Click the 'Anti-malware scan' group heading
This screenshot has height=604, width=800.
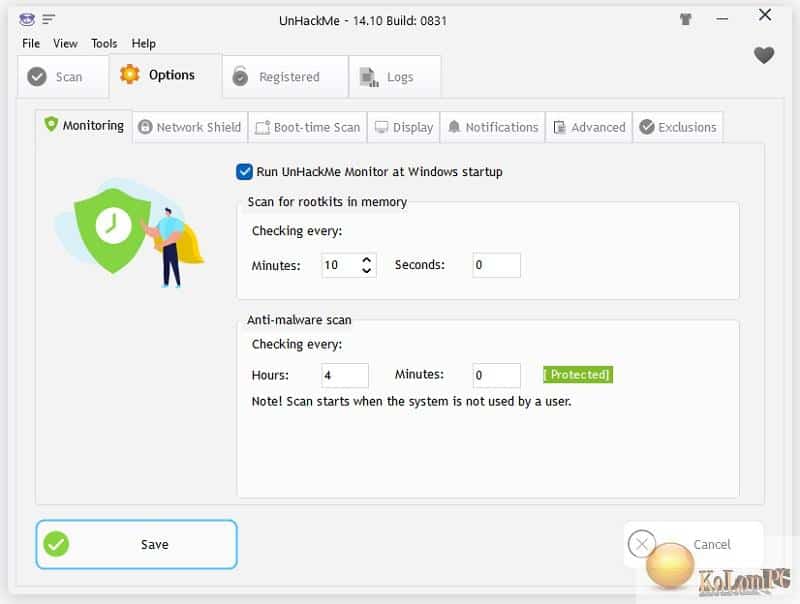[x=299, y=320]
